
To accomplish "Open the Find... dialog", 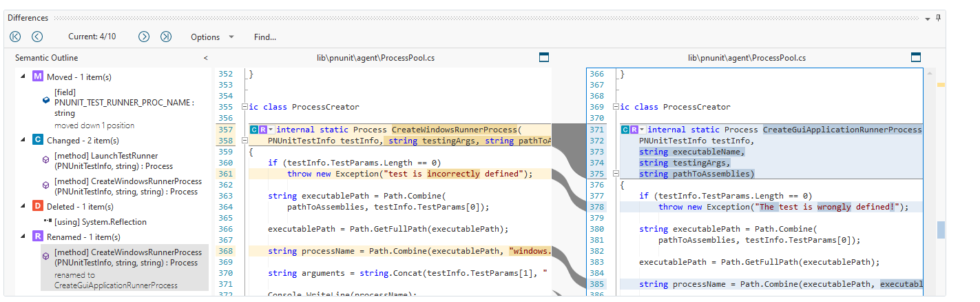I will (x=264, y=37).
